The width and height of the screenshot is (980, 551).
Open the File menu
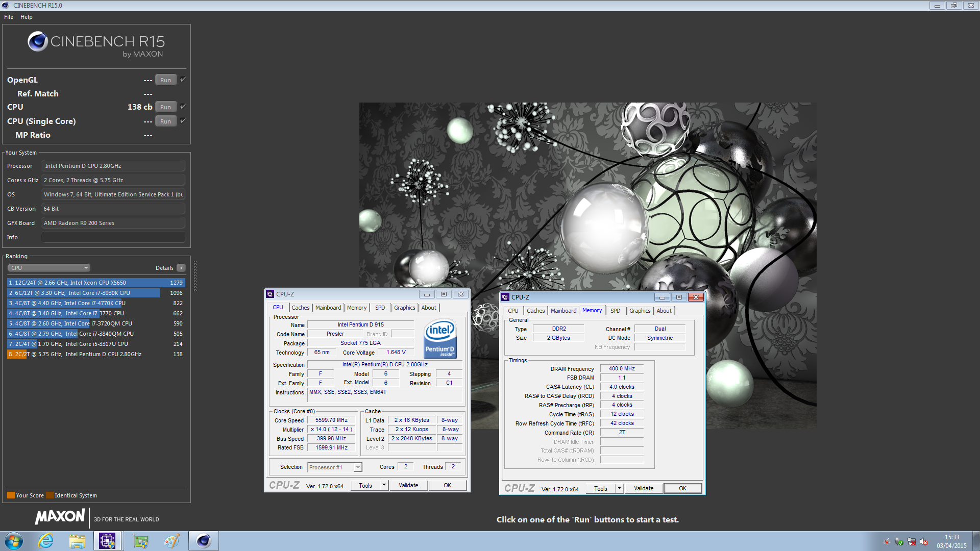(x=9, y=17)
